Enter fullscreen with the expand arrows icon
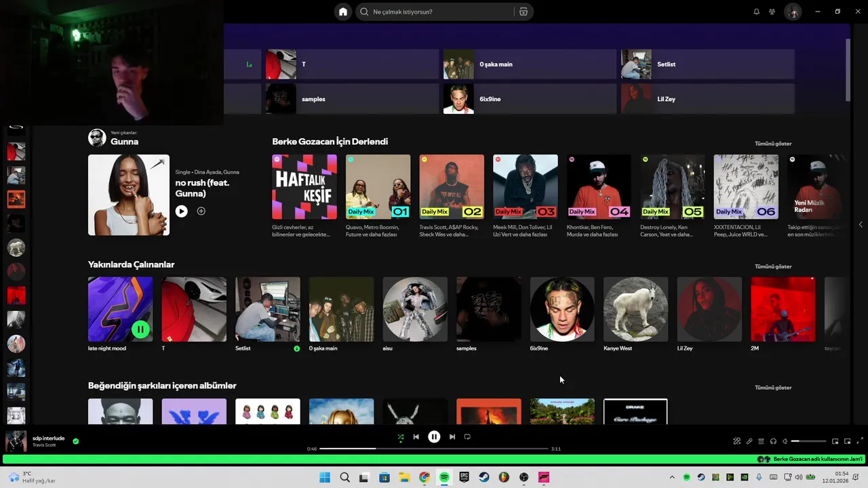Viewport: 868px width, 488px height. [x=860, y=441]
